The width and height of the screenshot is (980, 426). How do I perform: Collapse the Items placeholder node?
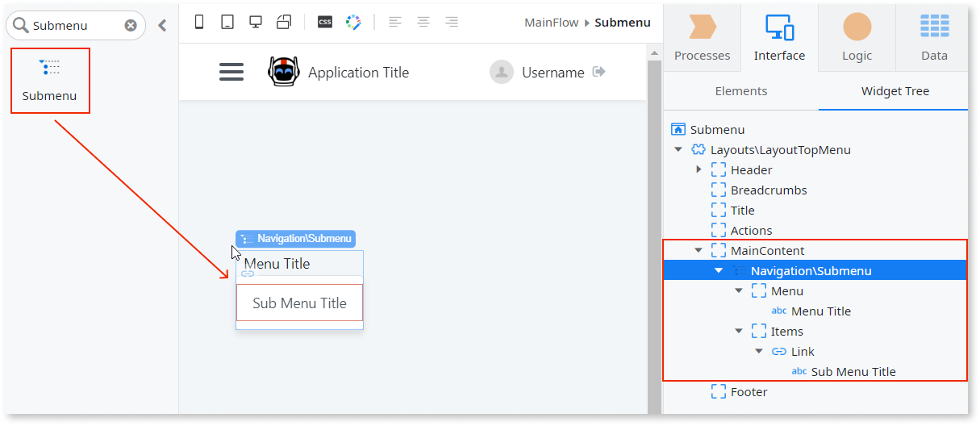[739, 332]
